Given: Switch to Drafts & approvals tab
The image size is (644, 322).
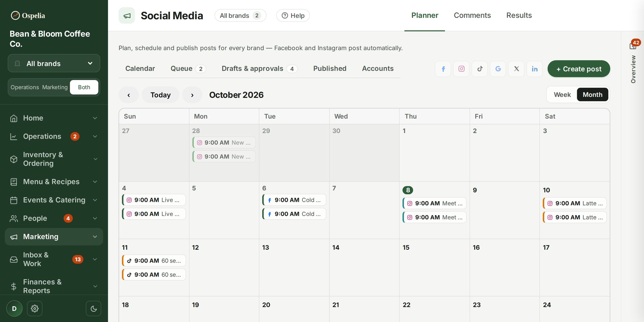Looking at the screenshot, I should 260,69.
